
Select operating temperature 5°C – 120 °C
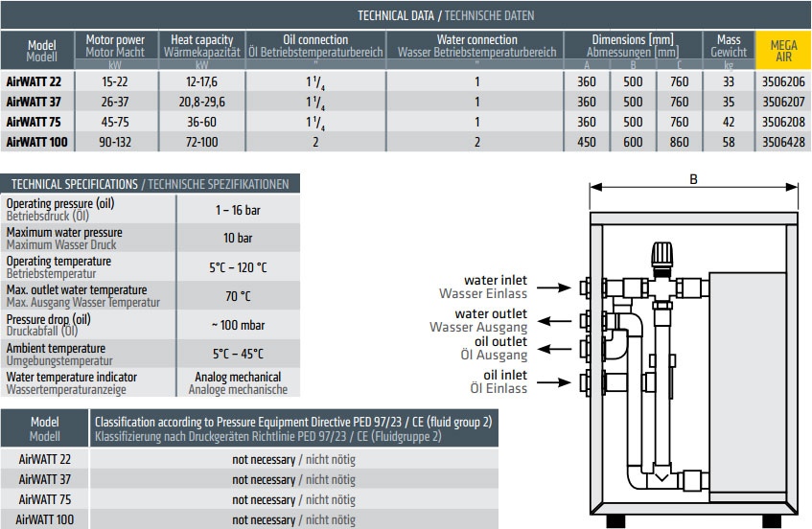238,267
